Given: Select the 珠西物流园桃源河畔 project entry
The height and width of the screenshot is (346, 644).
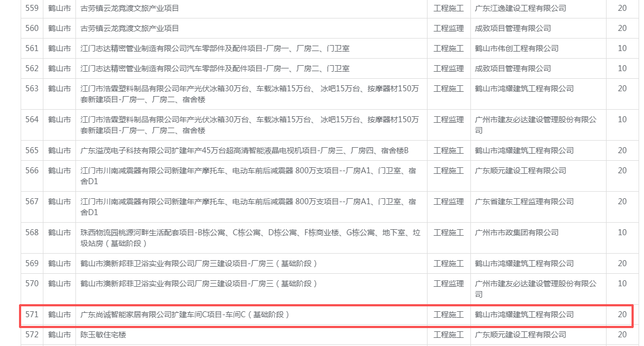Looking at the screenshot, I should pyautogui.click(x=250, y=237).
